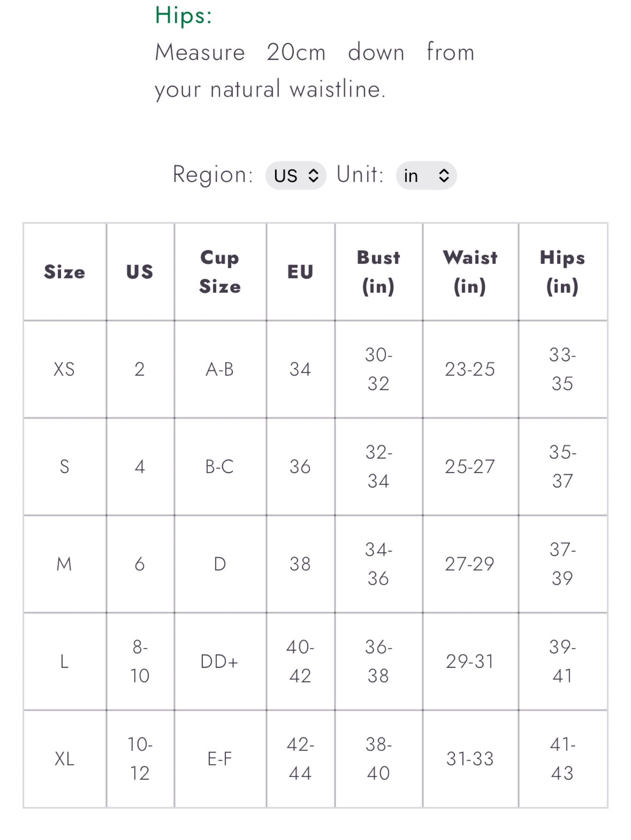
Task: Click the M size cell
Action: tap(64, 564)
